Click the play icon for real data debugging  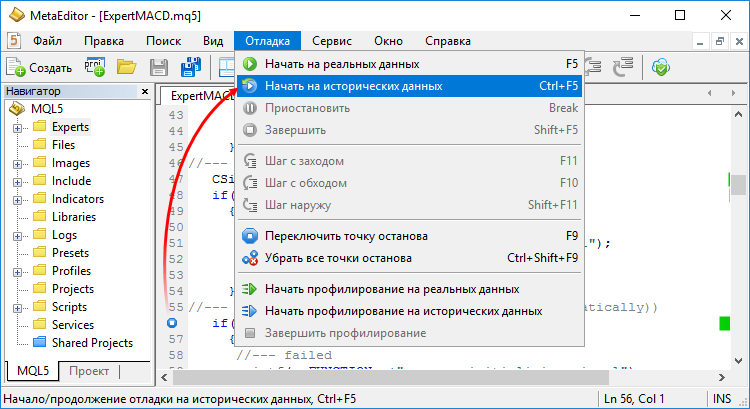pos(250,64)
